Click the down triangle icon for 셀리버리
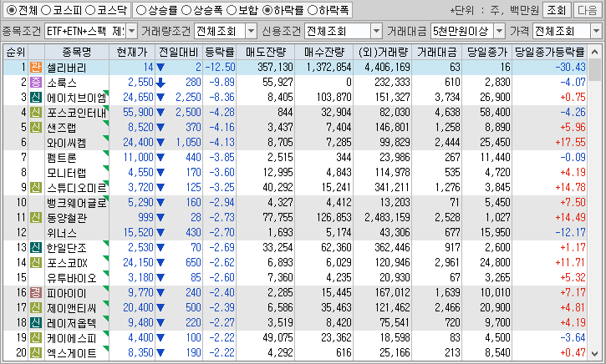This screenshot has height=364, width=606. 160,68
